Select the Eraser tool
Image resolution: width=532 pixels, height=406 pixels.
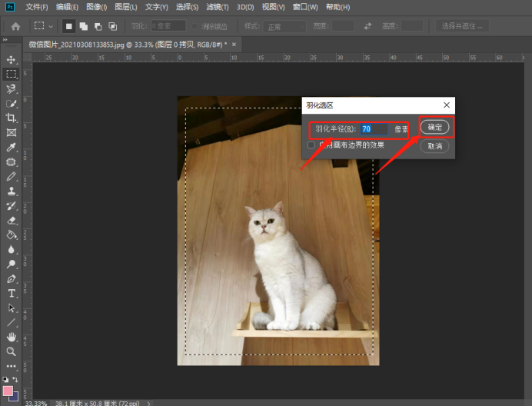pos(11,221)
